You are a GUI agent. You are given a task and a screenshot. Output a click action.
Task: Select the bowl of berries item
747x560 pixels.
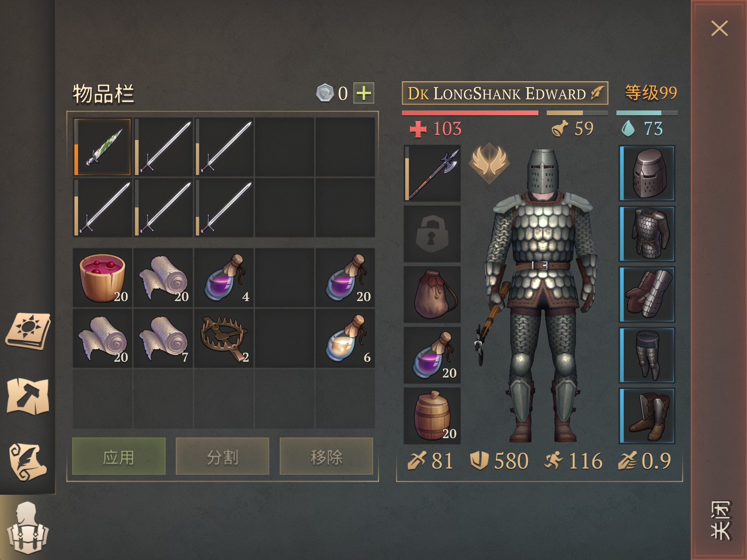pyautogui.click(x=102, y=278)
